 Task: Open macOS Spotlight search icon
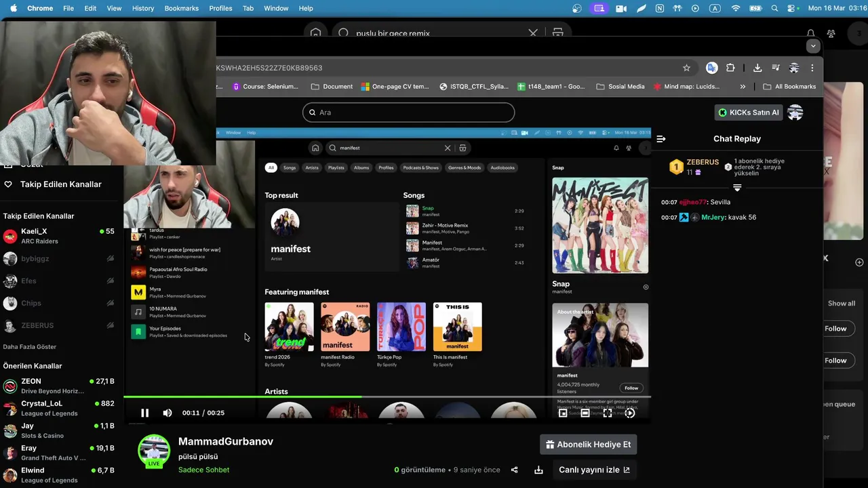pyautogui.click(x=774, y=8)
